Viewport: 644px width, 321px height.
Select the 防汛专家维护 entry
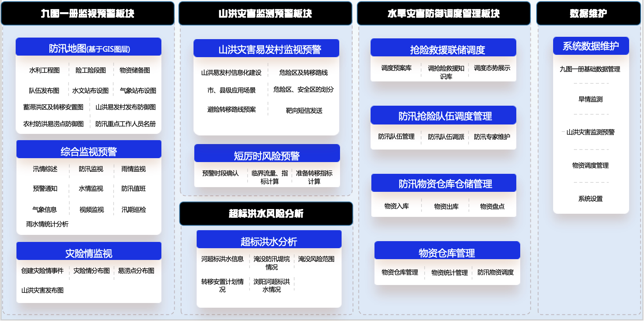coord(492,137)
